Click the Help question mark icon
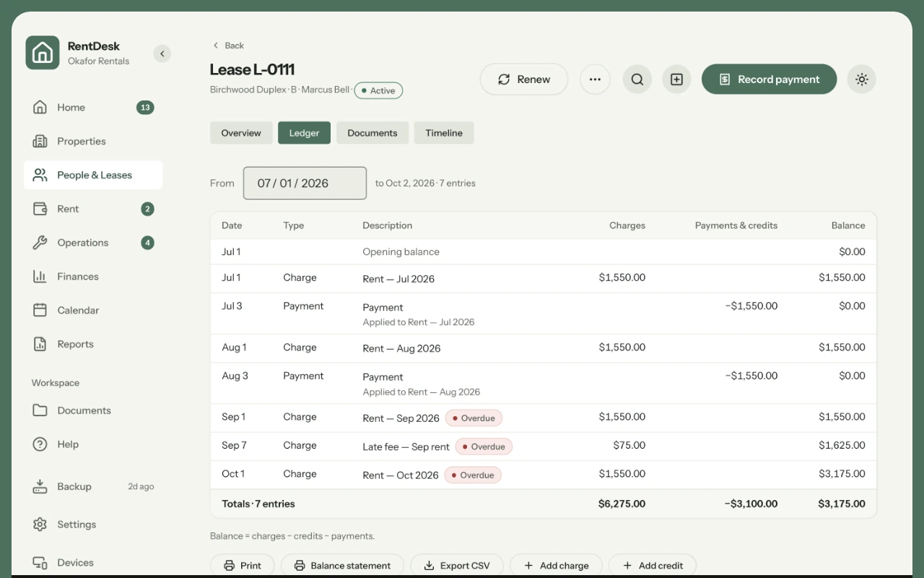 [40, 444]
